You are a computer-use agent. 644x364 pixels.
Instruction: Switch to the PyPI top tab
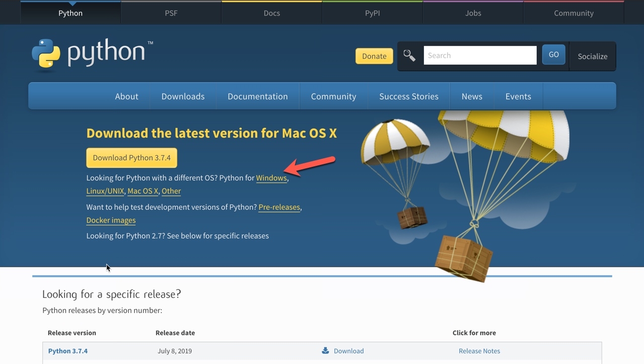(x=372, y=13)
